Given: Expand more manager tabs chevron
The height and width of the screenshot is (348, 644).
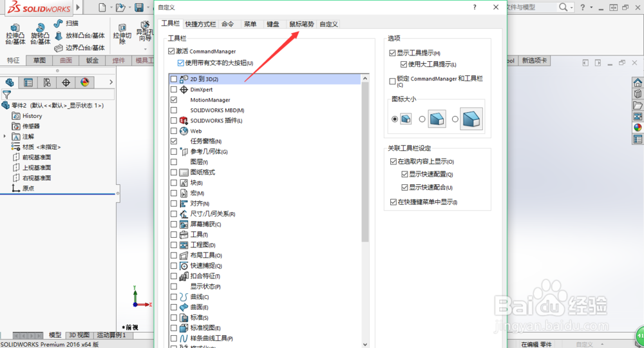Looking at the screenshot, I should point(111,82).
